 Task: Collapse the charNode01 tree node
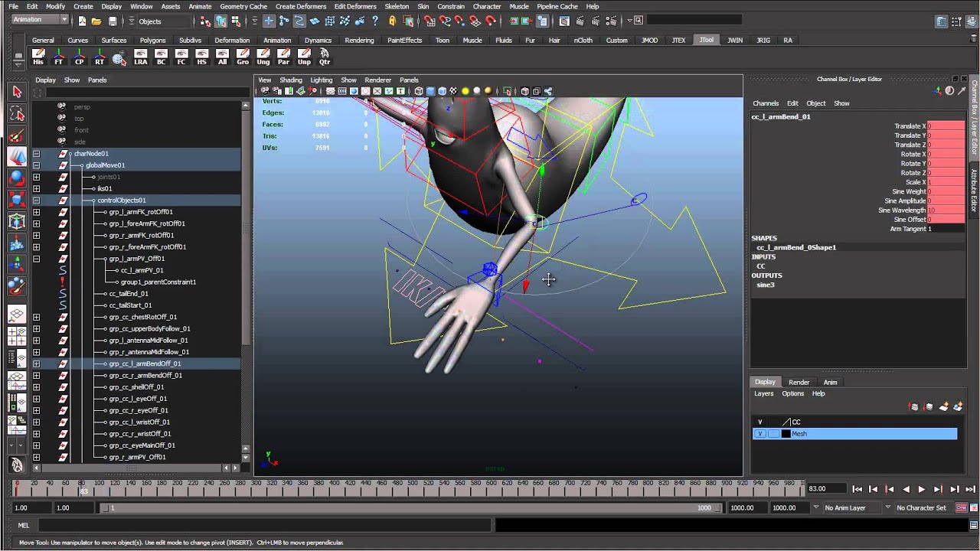[x=36, y=154]
